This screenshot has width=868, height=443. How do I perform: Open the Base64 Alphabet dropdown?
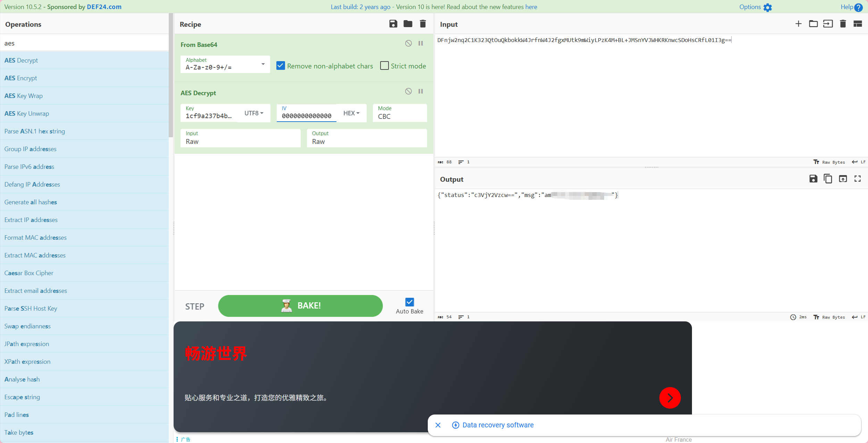[263, 64]
